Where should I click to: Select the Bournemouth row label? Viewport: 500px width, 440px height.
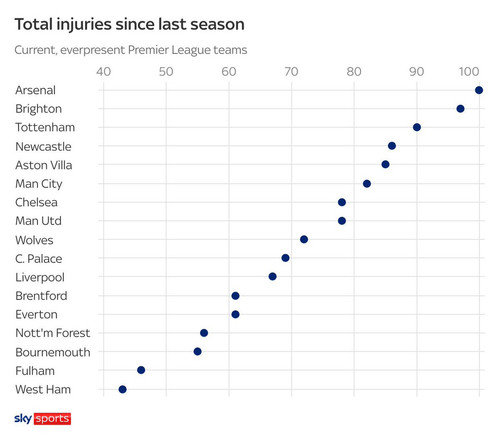(53, 352)
